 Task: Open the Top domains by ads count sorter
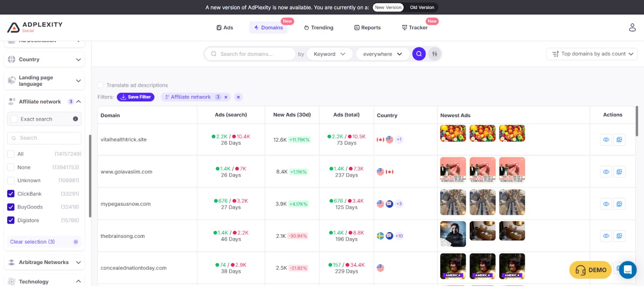(591, 53)
